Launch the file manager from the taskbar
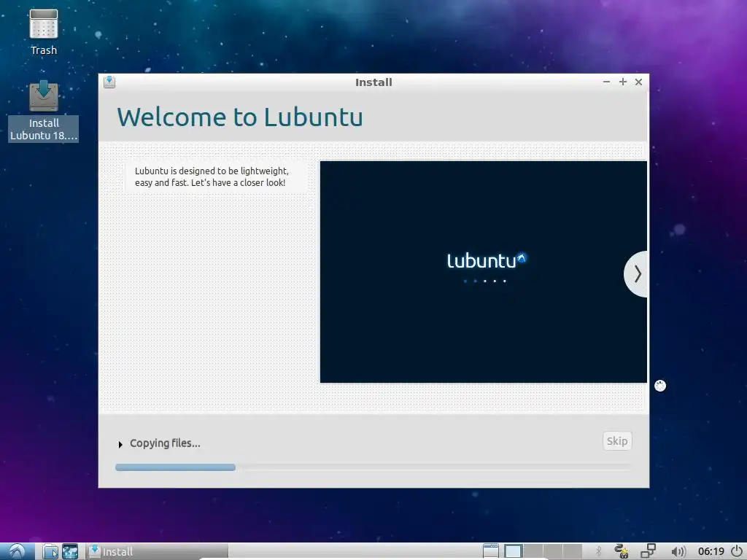 point(50,551)
